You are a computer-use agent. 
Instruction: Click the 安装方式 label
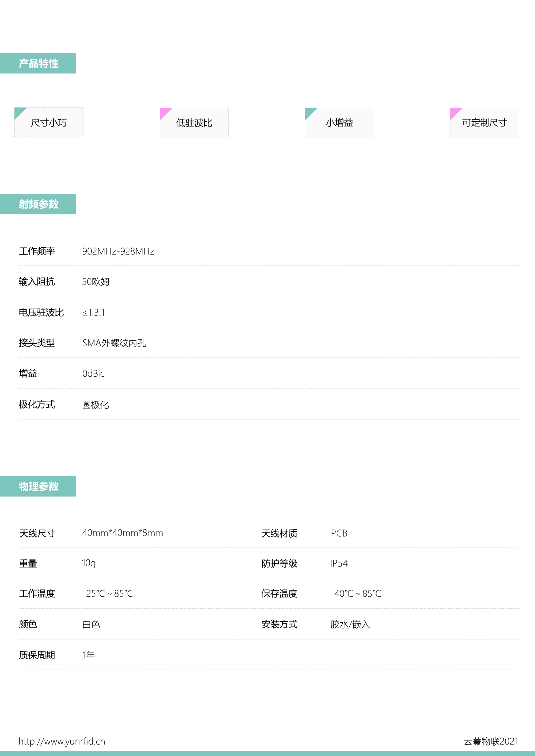point(279,624)
